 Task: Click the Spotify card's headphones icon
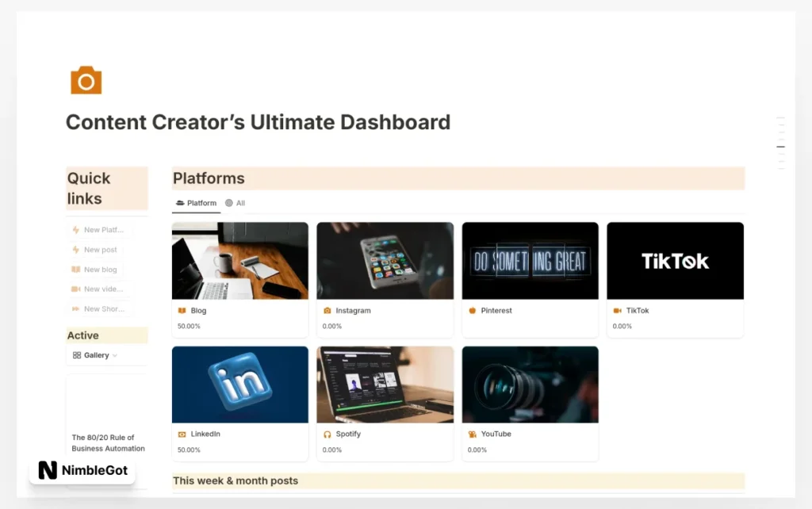327,434
